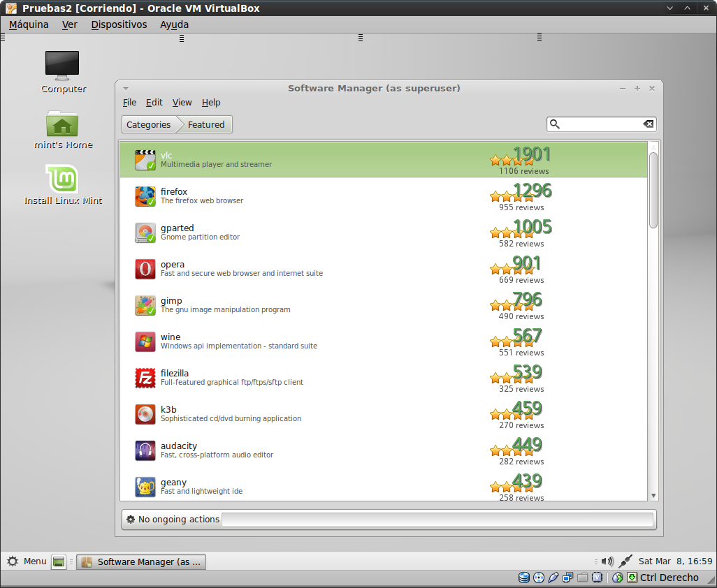Click the FileZilla icon

coord(145,378)
